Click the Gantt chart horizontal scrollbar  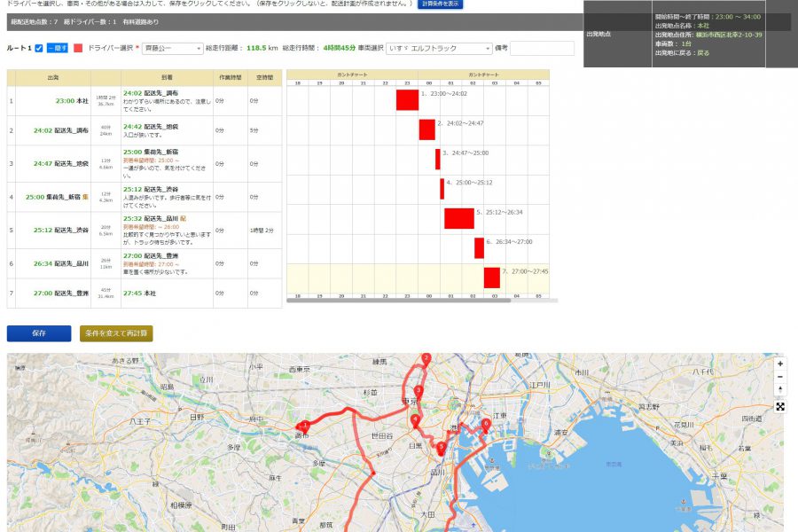[399, 300]
